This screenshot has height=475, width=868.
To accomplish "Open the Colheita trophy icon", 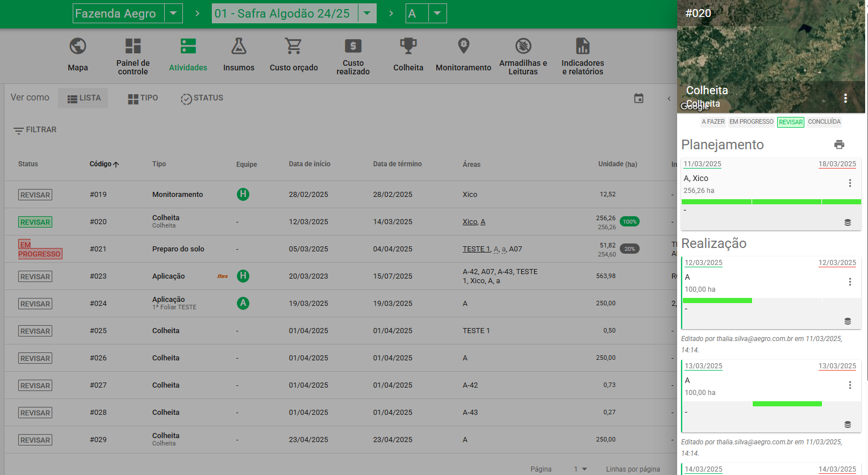I will 408,46.
